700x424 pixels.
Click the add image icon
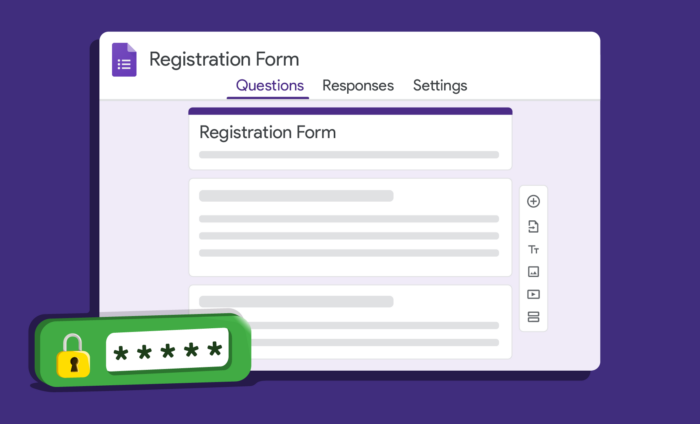click(533, 271)
